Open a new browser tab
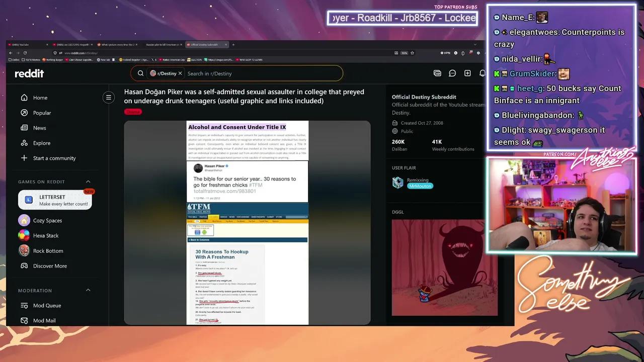The height and width of the screenshot is (362, 644). (233, 45)
